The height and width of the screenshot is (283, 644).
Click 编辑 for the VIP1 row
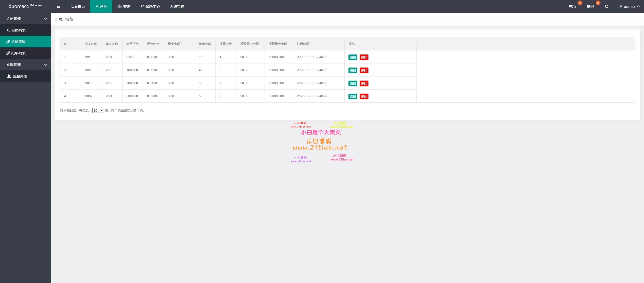pyautogui.click(x=353, y=57)
